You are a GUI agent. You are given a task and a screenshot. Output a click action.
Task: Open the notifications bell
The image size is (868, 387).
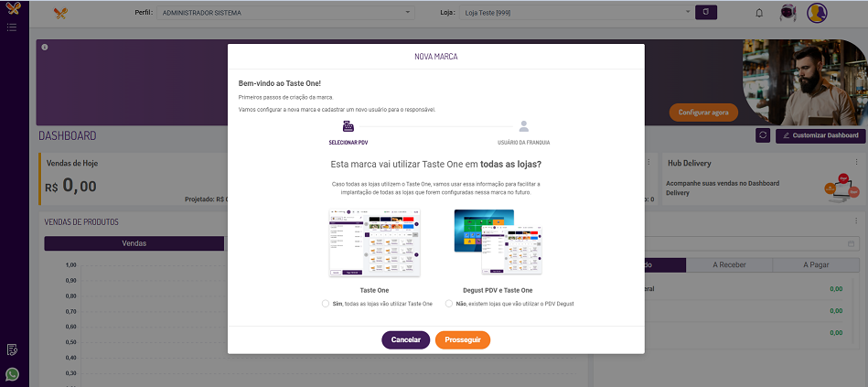(759, 13)
